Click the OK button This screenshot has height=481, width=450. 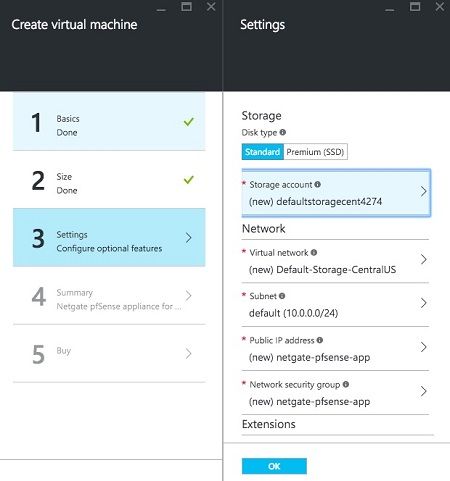[274, 466]
